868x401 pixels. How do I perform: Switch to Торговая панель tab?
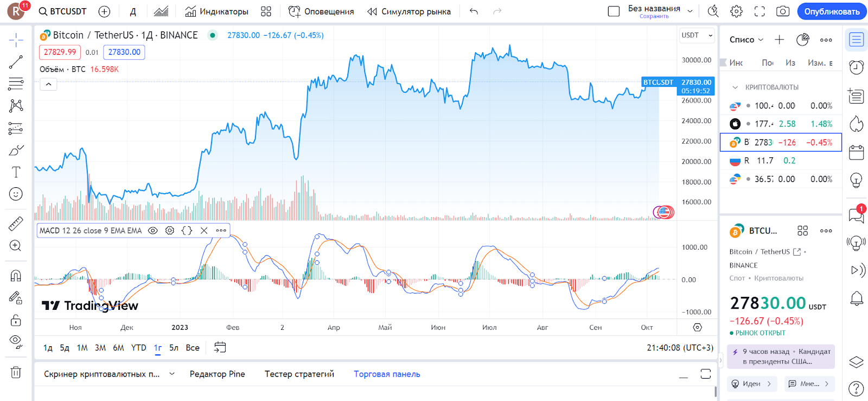(387, 374)
